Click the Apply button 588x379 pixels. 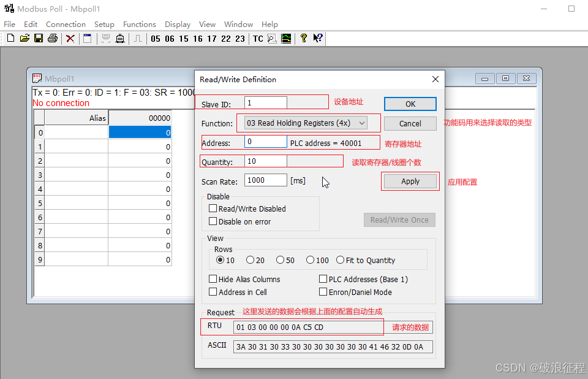point(410,182)
